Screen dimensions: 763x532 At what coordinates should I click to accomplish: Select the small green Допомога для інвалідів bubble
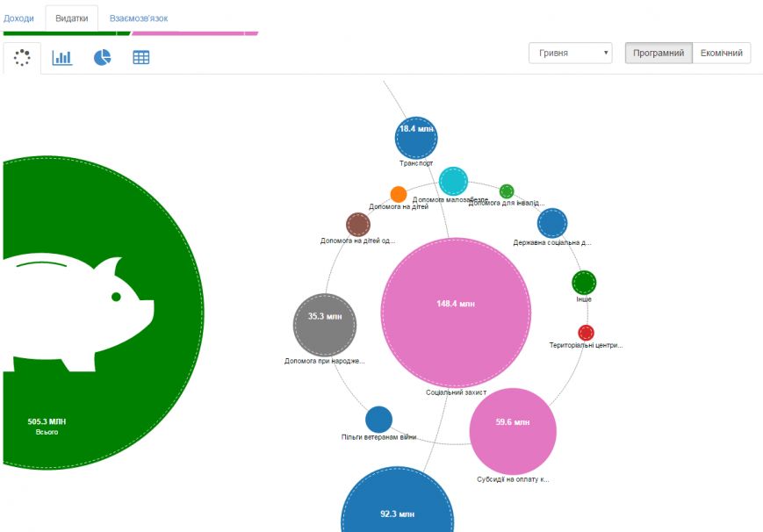[x=507, y=191]
